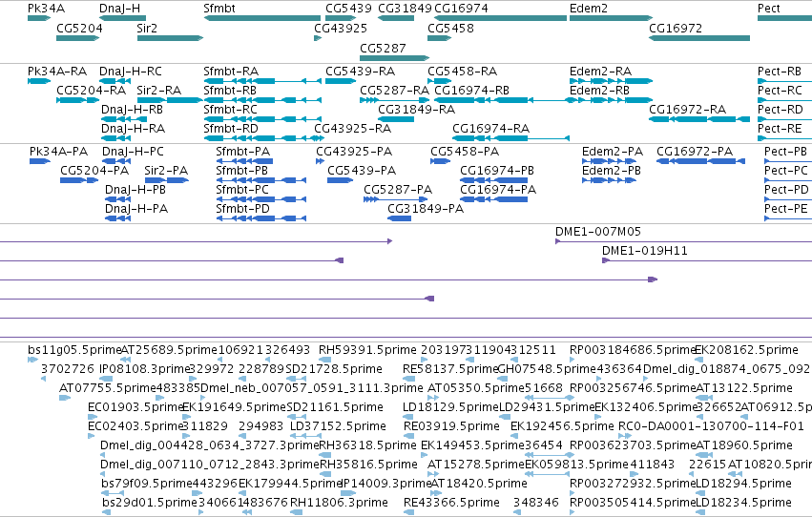812x517 pixels.
Task: Select transcript CG43925-RA
Action: click(x=318, y=138)
